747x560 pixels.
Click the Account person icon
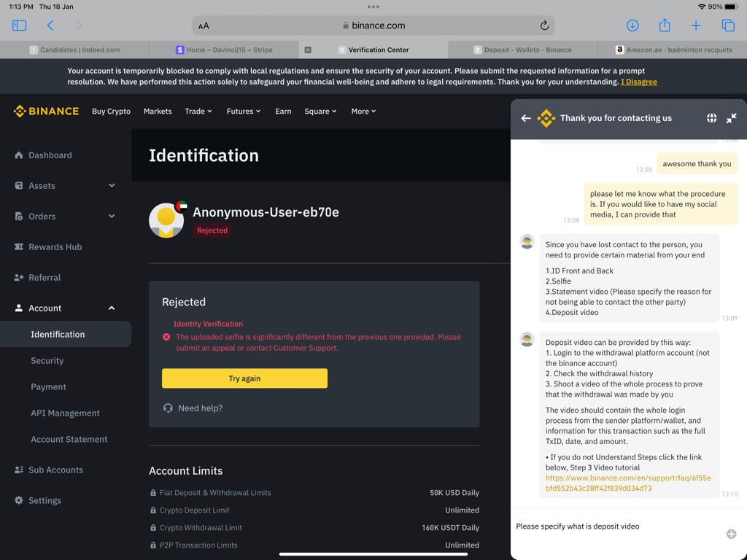coord(18,308)
